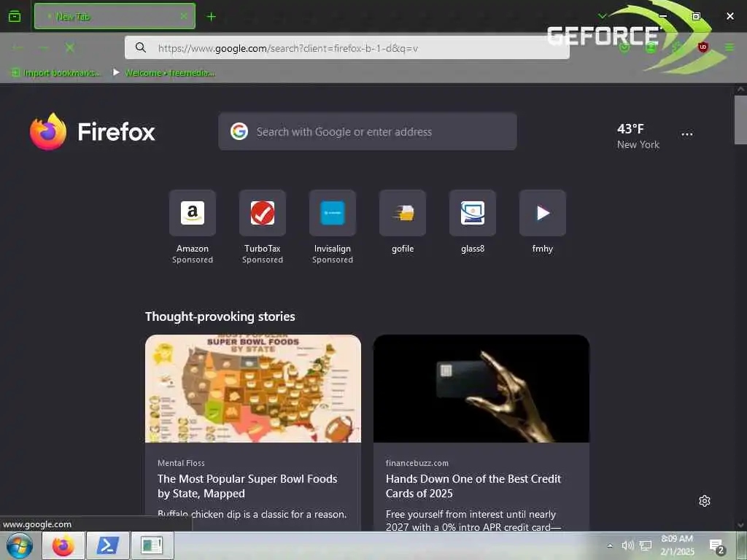
Task: Click the financebuzz.com source label
Action: point(417,463)
